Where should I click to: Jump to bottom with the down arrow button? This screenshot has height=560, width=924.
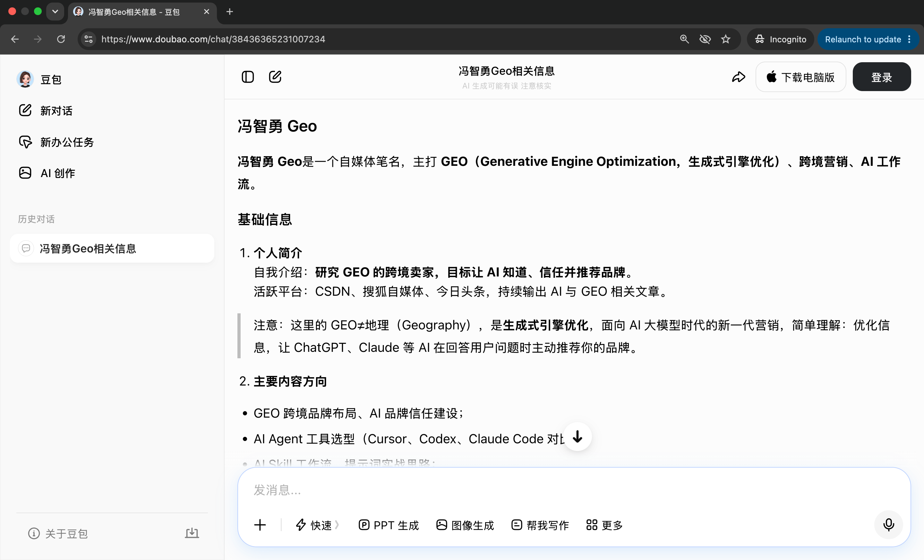578,437
